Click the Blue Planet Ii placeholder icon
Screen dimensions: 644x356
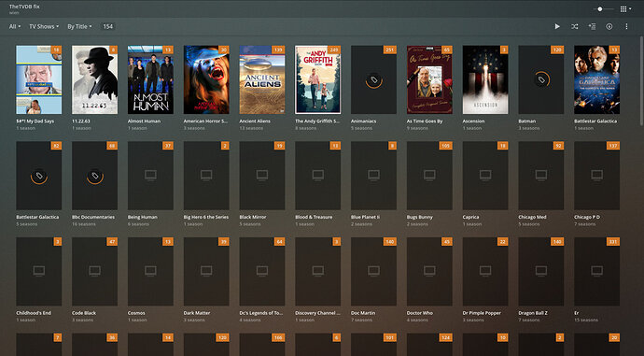tap(373, 175)
